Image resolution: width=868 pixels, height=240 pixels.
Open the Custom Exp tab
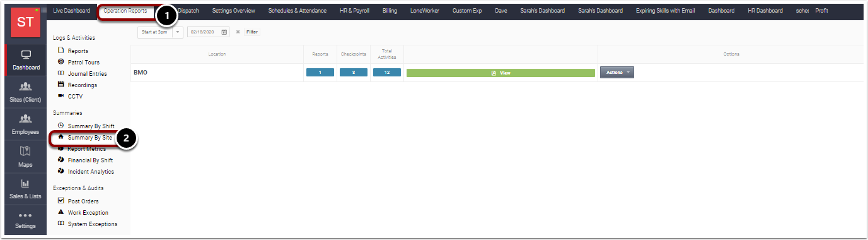pos(467,11)
